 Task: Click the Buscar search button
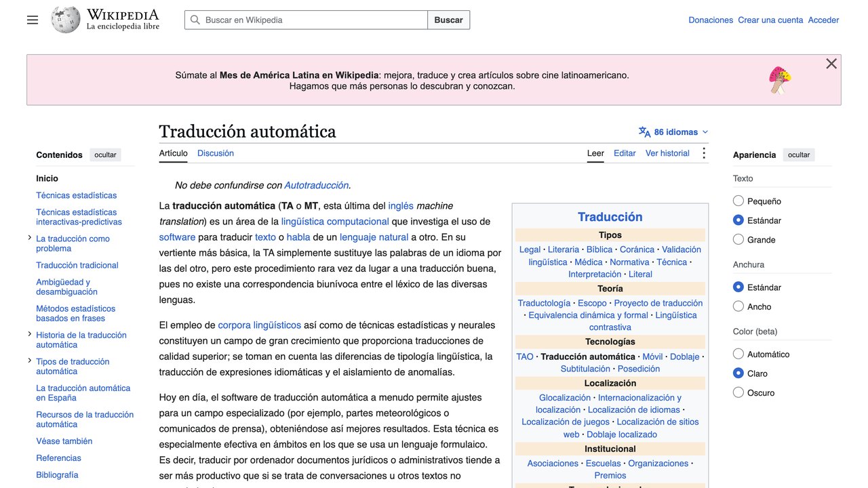(x=448, y=20)
